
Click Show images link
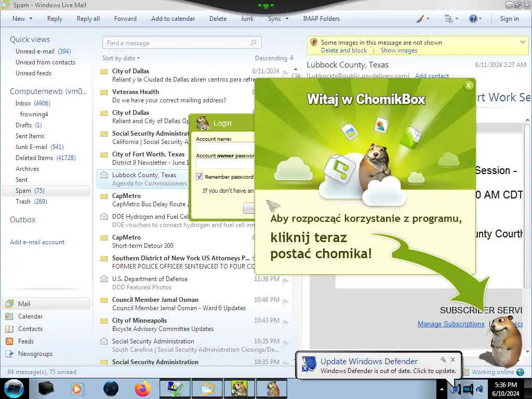coord(398,50)
